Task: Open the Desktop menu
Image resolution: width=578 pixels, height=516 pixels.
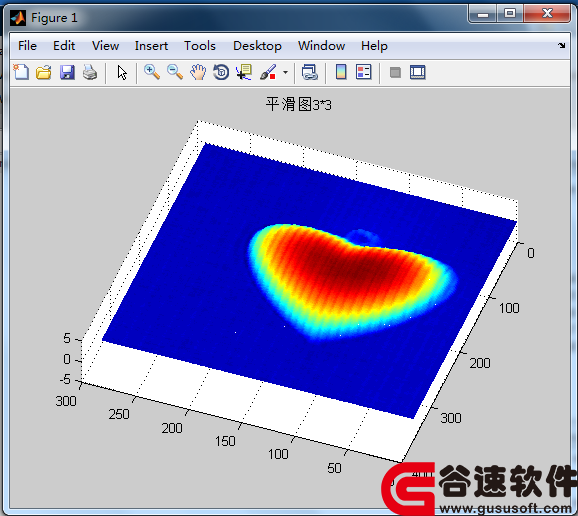Action: (x=257, y=46)
